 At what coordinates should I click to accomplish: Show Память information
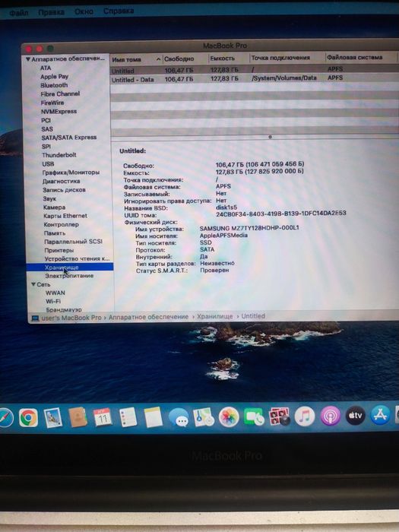pos(55,233)
